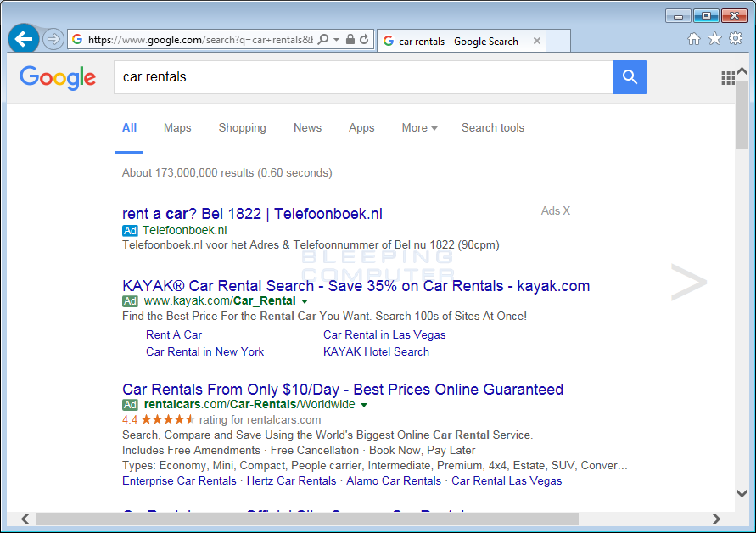Open 'Car Rentals From Only $10/Day' ad title

[x=343, y=390]
